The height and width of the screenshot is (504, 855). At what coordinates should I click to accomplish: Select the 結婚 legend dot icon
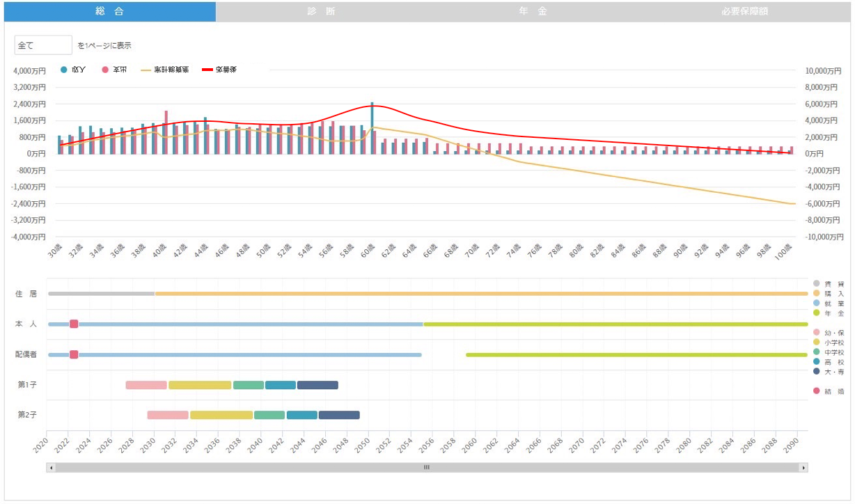(816, 391)
